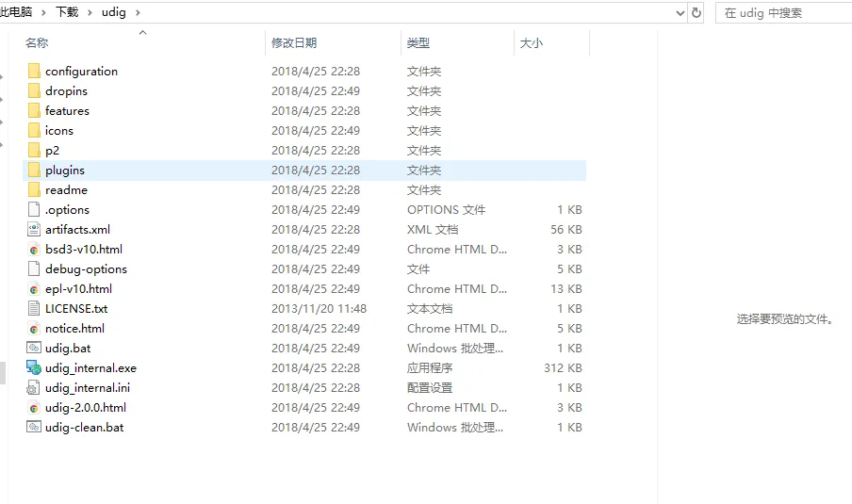Click the 配置设置 type cell

tap(430, 388)
